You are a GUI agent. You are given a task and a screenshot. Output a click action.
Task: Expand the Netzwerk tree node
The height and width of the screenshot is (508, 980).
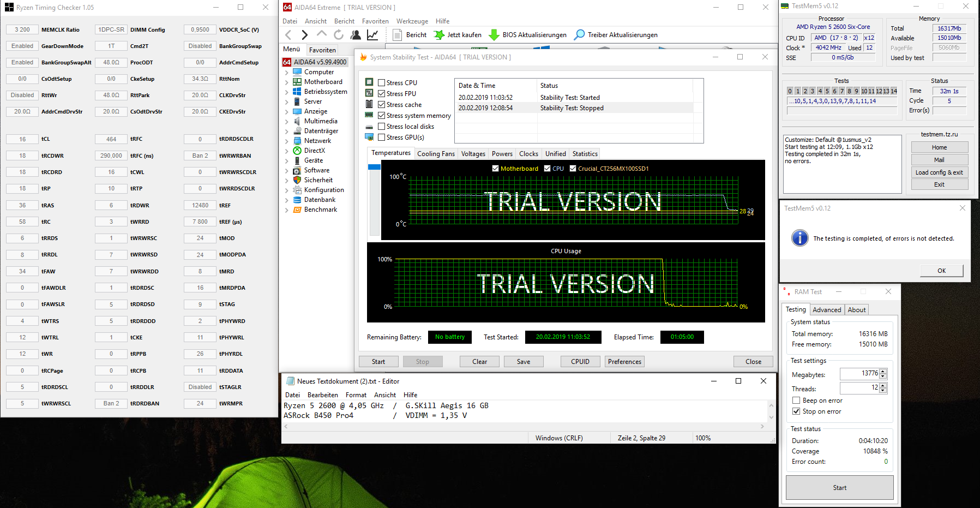[287, 141]
